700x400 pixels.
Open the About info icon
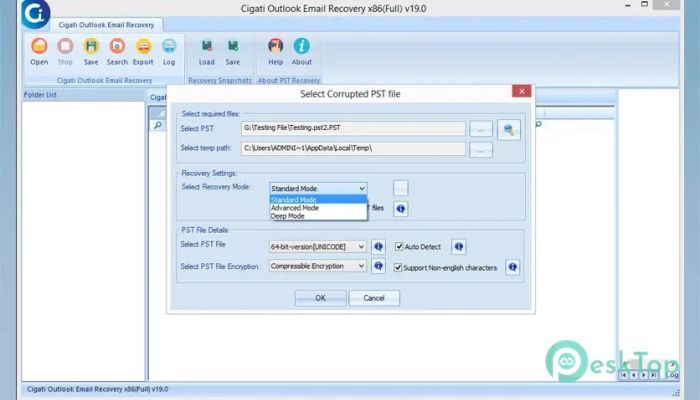tap(301, 52)
